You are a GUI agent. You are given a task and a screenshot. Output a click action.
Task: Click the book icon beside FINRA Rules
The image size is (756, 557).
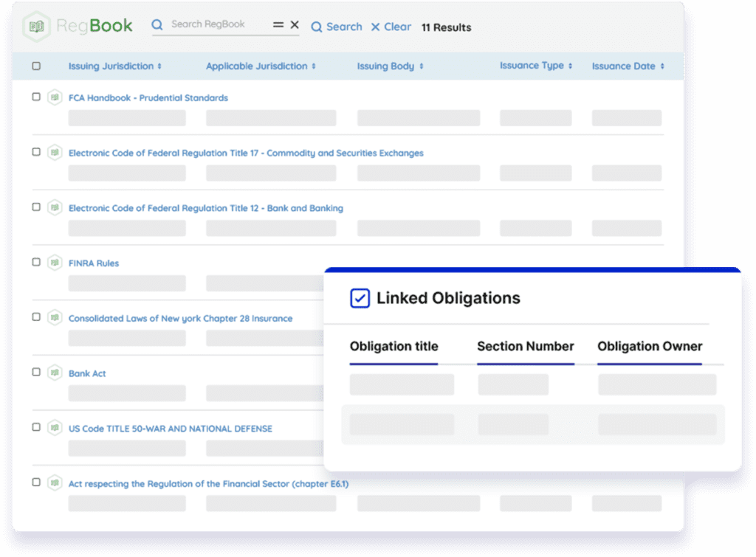[x=55, y=263]
